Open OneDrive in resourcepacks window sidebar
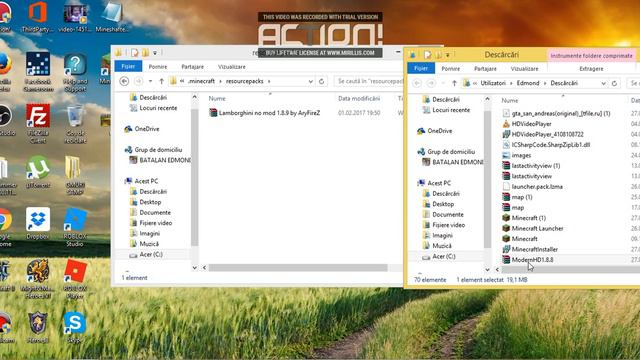The height and width of the screenshot is (360, 640). coord(142,129)
